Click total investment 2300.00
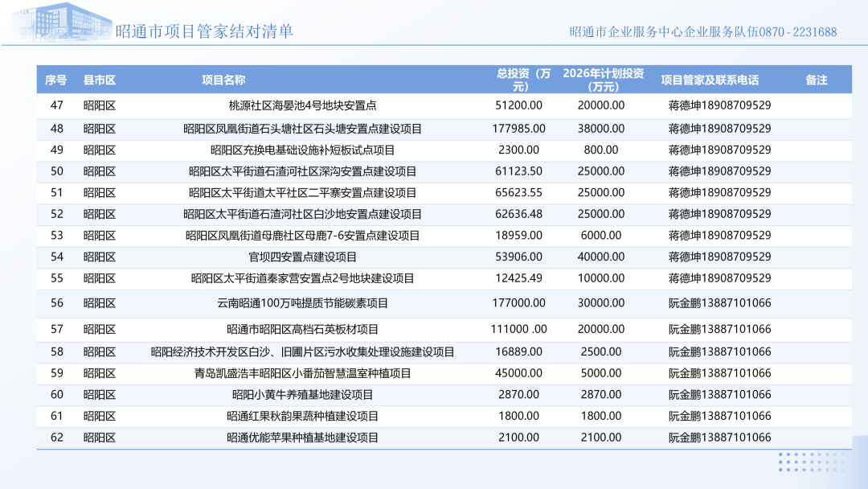Viewport: 868px width, 489px height. coord(518,150)
